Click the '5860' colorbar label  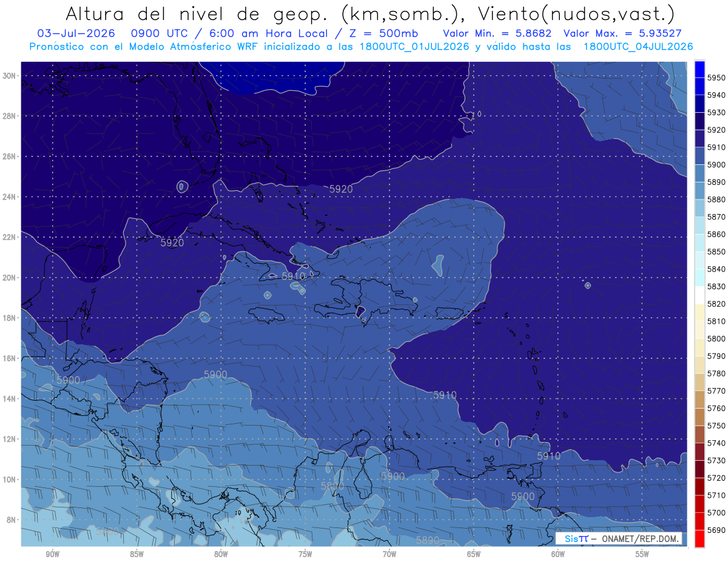point(716,234)
